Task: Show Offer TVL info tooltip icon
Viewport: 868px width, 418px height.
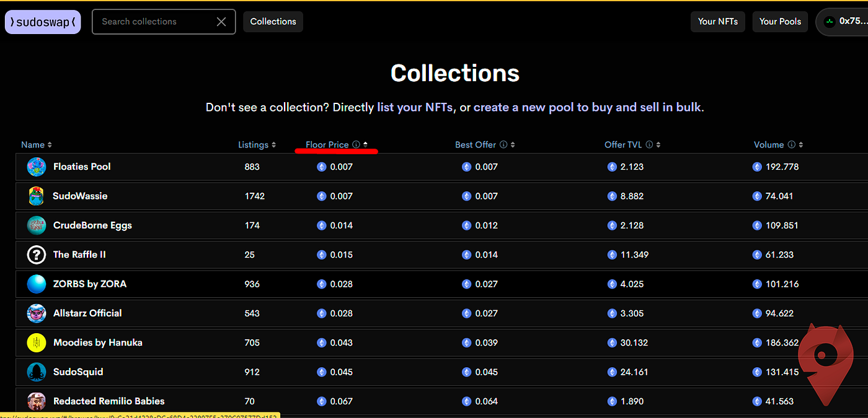Action: 649,145
